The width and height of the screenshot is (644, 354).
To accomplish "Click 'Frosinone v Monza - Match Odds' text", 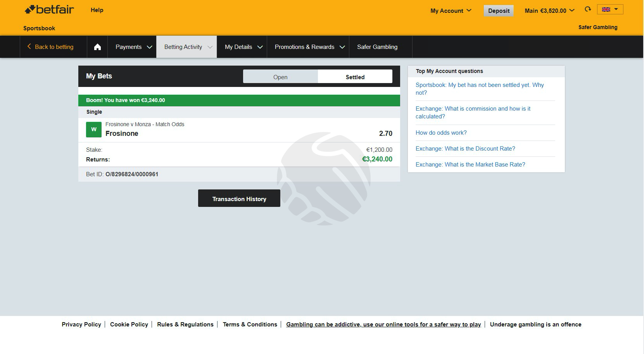I will point(145,124).
